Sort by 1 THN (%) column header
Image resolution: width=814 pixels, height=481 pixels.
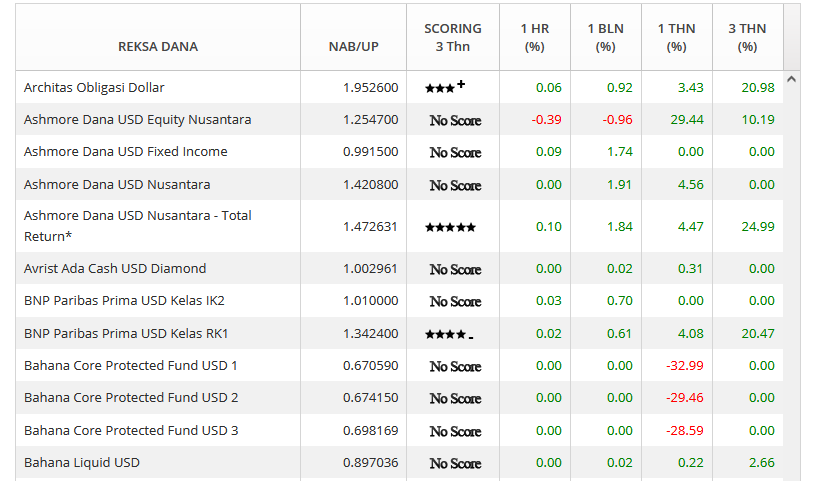[x=676, y=38]
